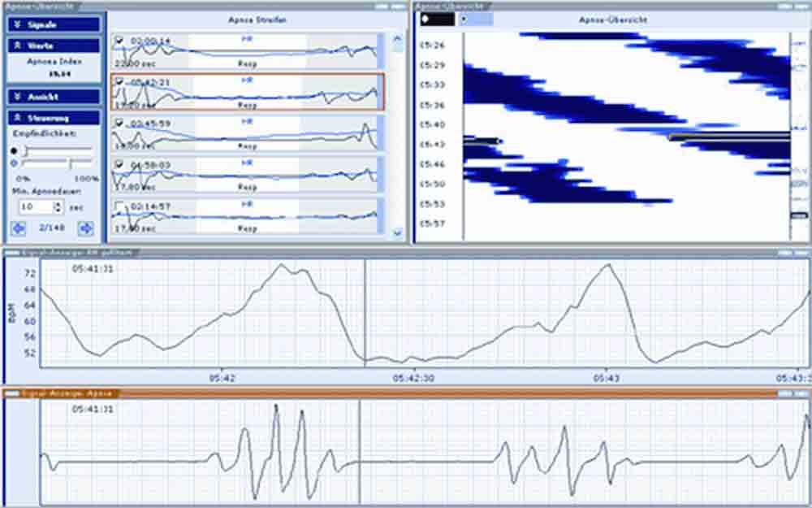Screen dimensions: 812x508
Task: Click the previous apnea left arrow button
Action: coord(18,228)
